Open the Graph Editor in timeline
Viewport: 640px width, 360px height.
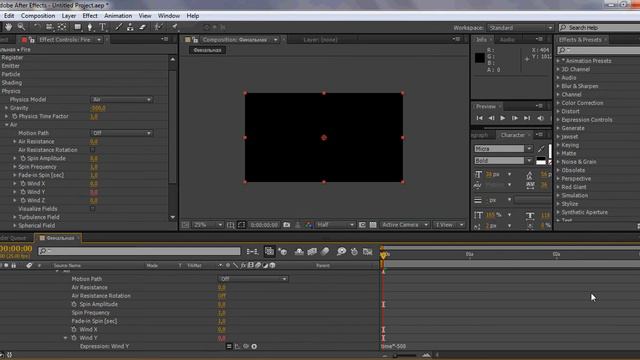(x=368, y=252)
